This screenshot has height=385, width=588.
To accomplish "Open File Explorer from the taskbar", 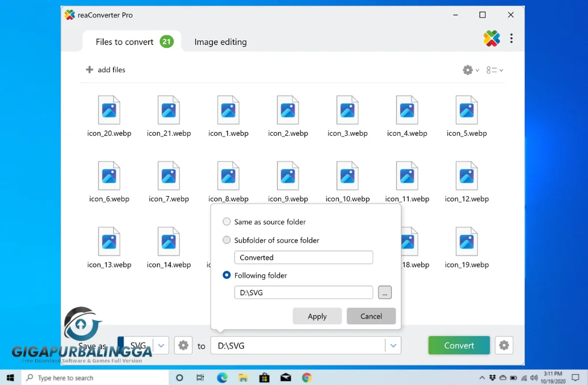I will point(243,378).
